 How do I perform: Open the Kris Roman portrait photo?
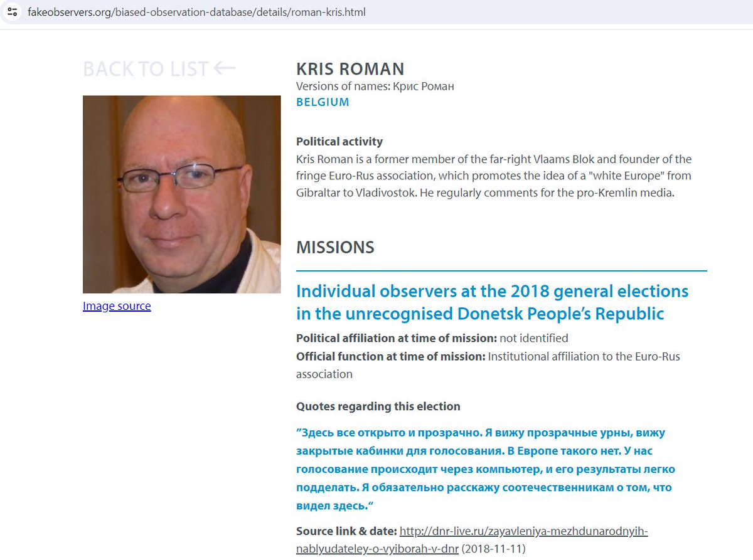click(182, 194)
